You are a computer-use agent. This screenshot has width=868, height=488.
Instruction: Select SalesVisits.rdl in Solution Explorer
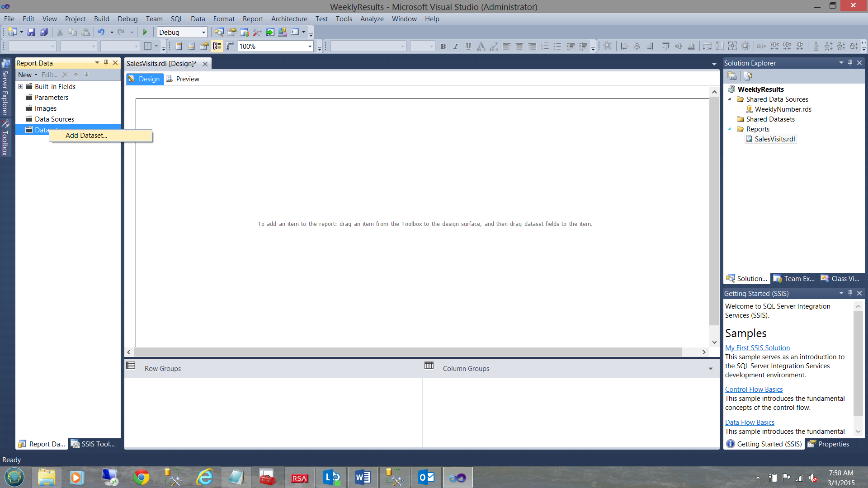coord(774,139)
